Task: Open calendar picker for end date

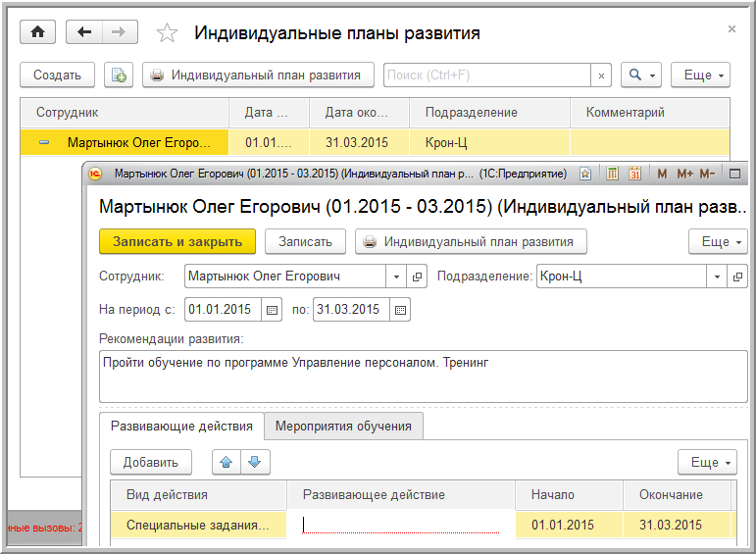Action: (400, 310)
